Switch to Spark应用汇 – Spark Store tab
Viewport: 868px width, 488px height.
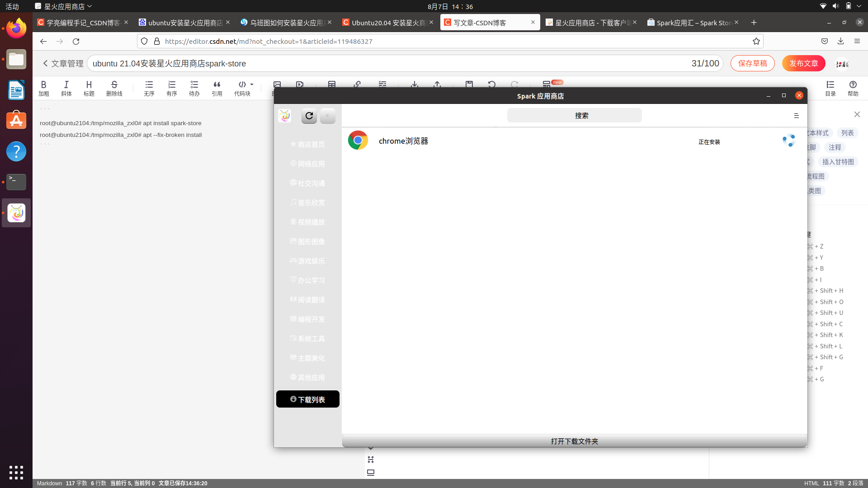click(x=693, y=23)
